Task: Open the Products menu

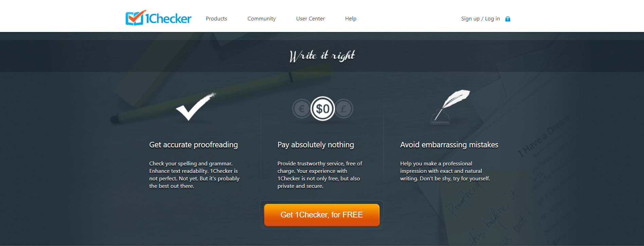Action: 216,19
